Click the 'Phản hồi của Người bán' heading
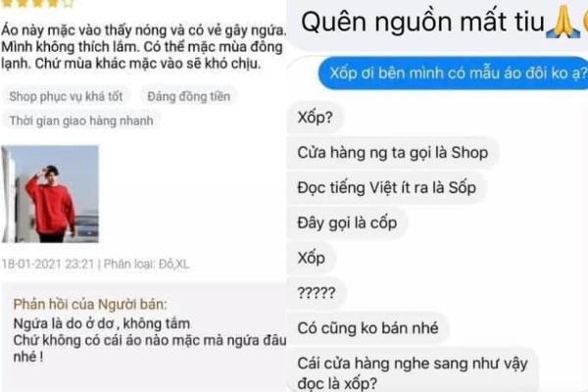 [x=90, y=304]
